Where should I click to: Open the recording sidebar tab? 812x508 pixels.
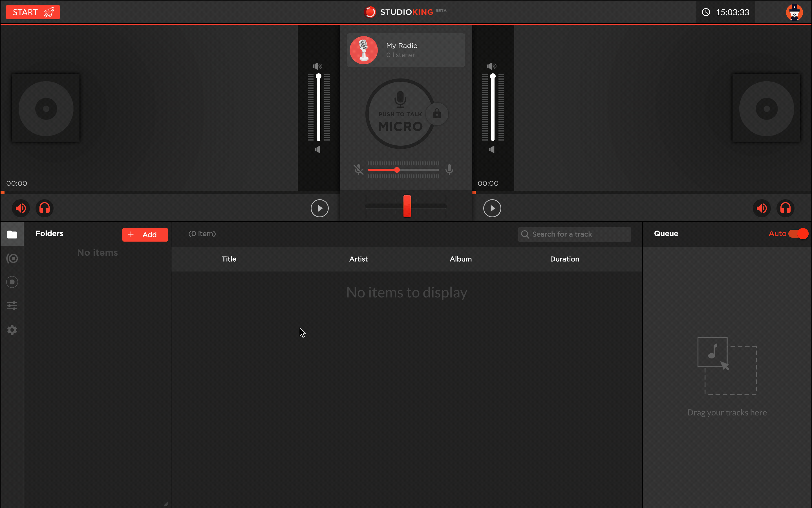tap(12, 282)
